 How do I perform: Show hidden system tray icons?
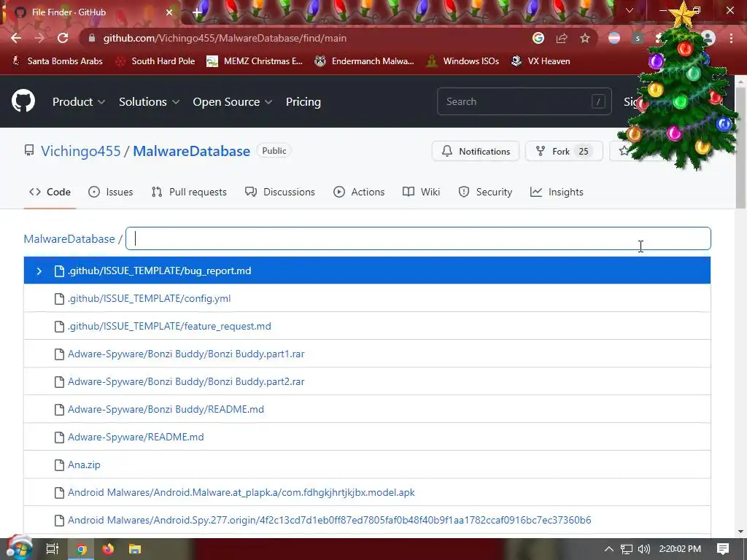click(609, 549)
